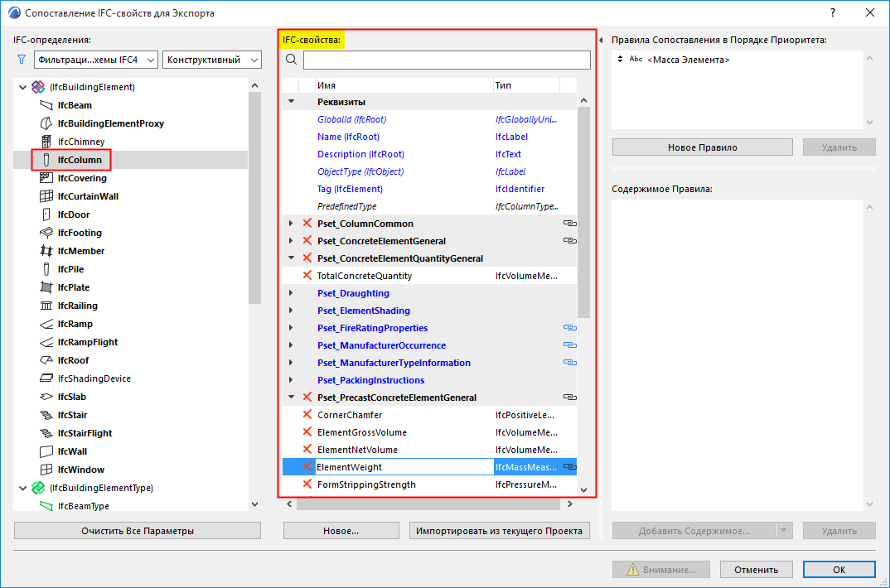
Task: Collapse the IfcBuildingElementType tree group
Action: coord(22,488)
